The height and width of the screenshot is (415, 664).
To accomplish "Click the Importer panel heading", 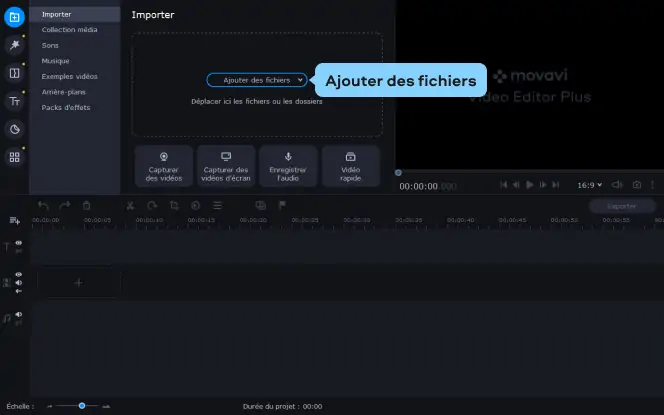I will tap(153, 15).
